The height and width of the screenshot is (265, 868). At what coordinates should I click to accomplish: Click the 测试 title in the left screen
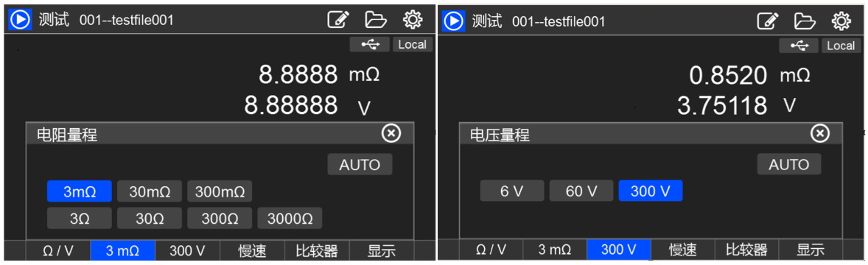click(x=54, y=20)
